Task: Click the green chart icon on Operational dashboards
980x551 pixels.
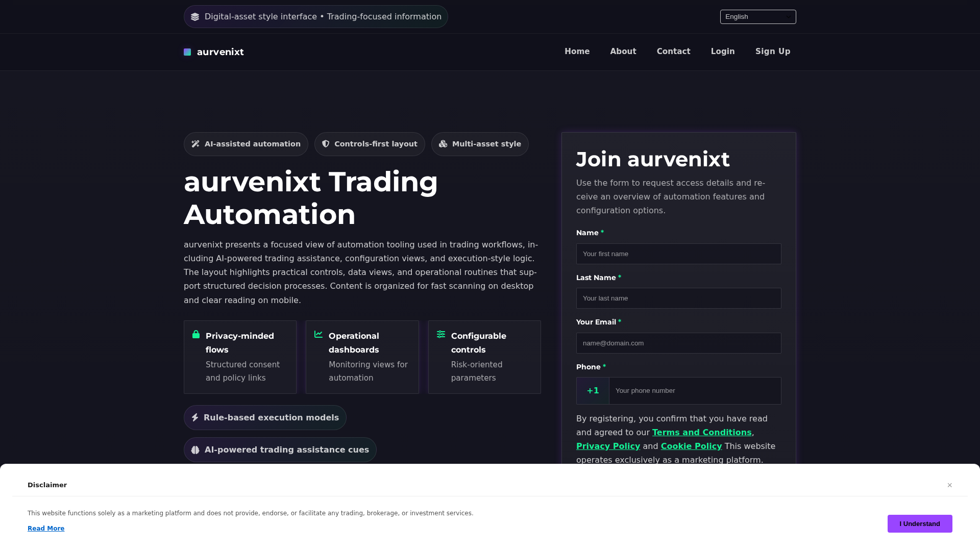Action: [318, 334]
